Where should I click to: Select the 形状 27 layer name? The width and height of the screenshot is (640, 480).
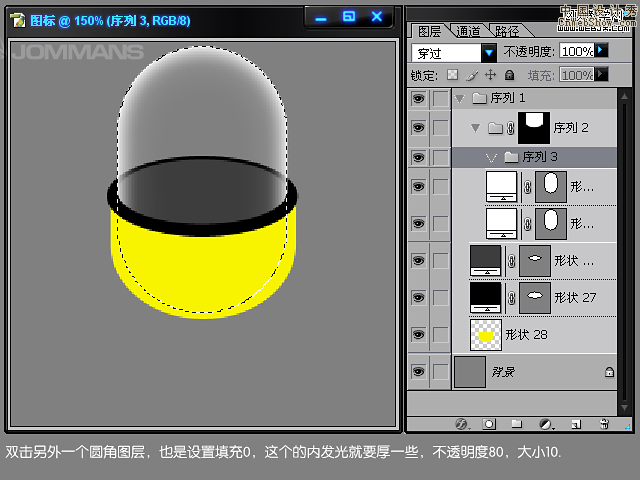click(574, 297)
